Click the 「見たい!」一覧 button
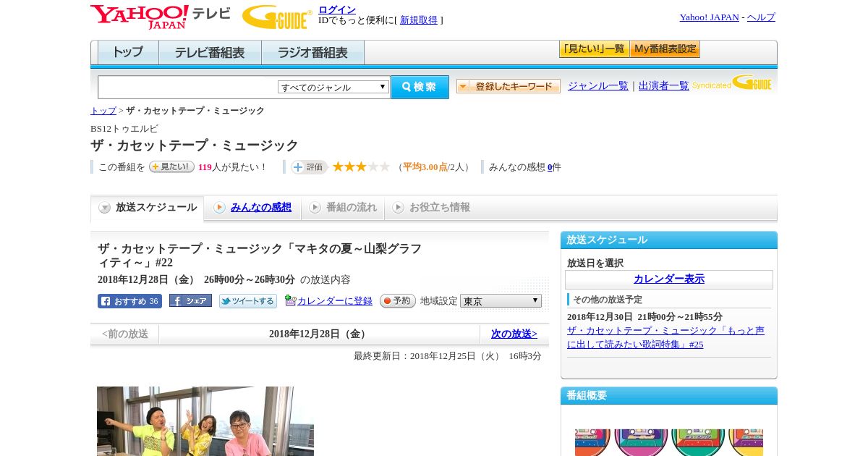 click(x=594, y=49)
